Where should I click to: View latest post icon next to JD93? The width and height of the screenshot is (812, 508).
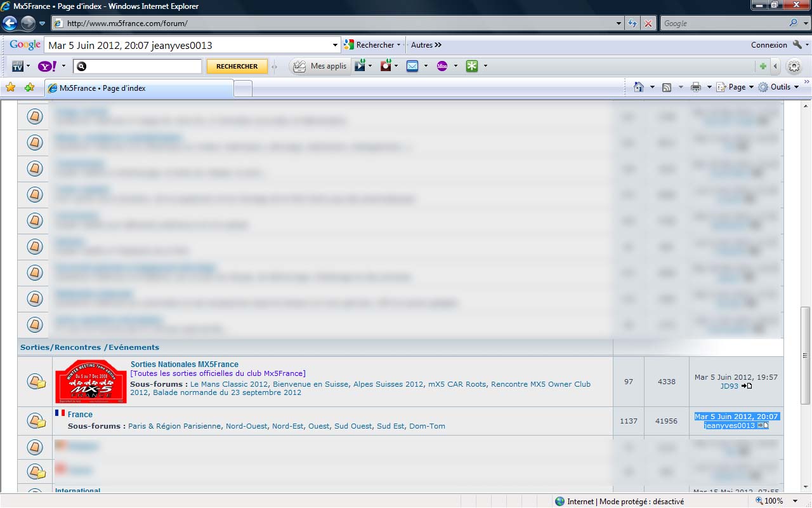coord(747,386)
